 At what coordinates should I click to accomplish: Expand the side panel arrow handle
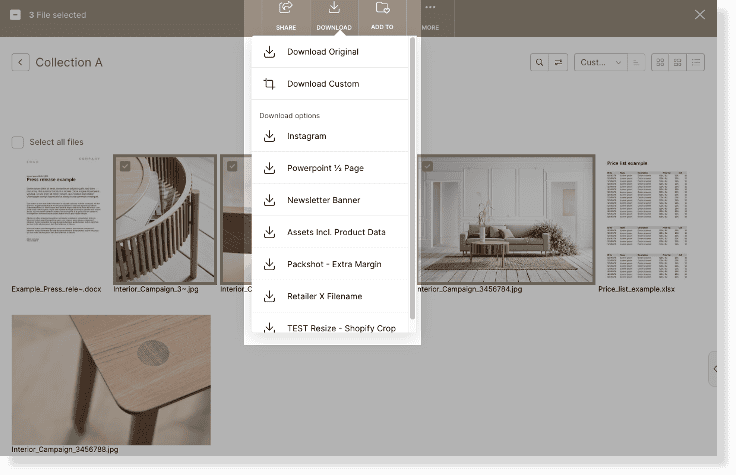click(x=713, y=369)
